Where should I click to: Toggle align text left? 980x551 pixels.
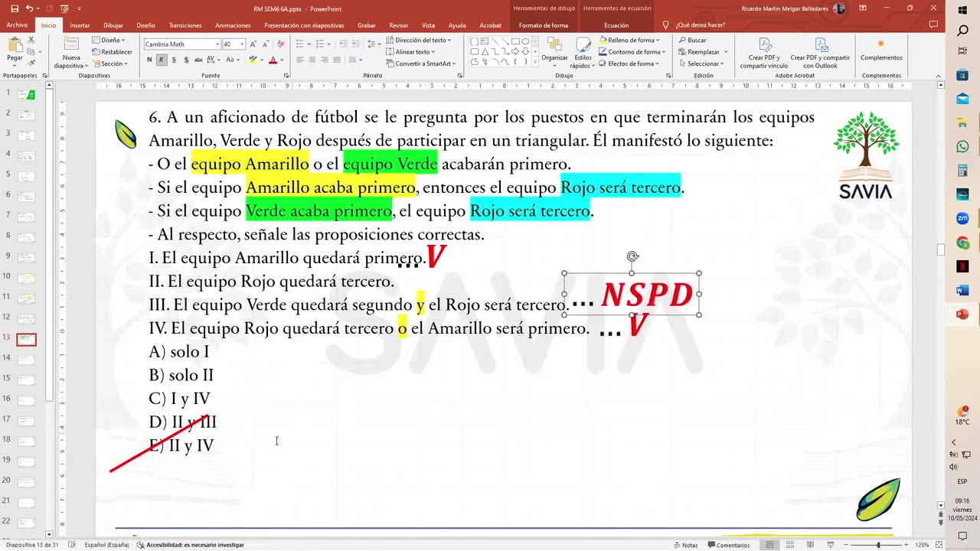300,60
